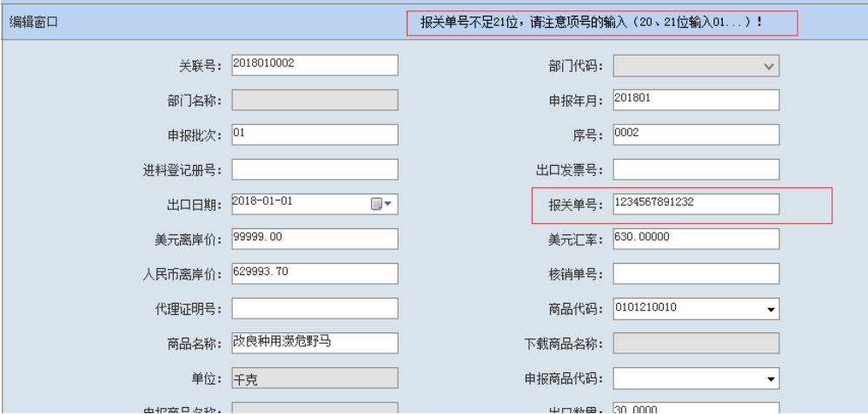Click the 单位 field showing 千克
Screen dimensions: 868x414
(x=314, y=378)
